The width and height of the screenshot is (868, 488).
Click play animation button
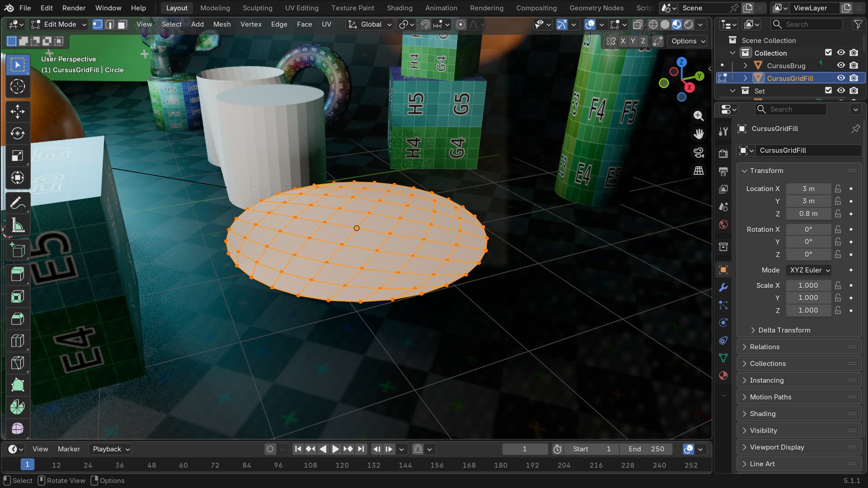coord(335,449)
